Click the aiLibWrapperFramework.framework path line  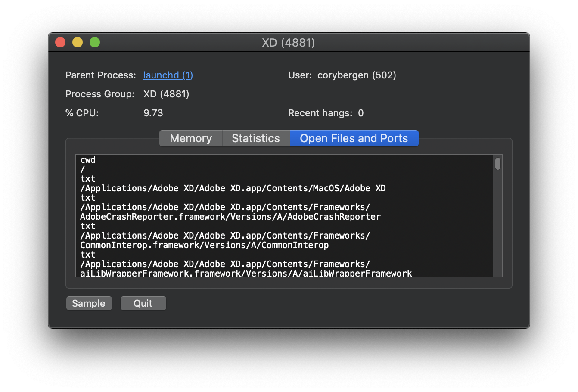click(246, 273)
